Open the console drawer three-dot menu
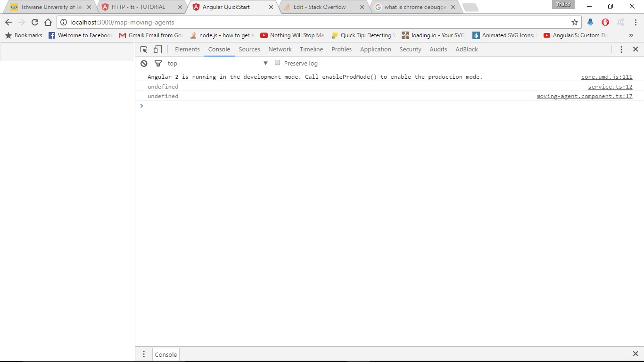 (x=144, y=354)
